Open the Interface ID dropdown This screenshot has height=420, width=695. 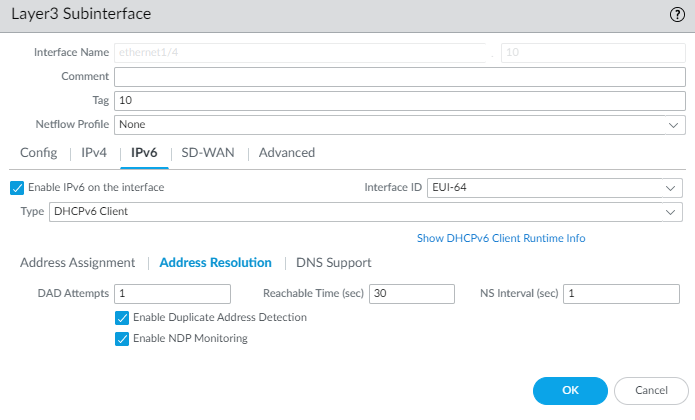point(554,187)
